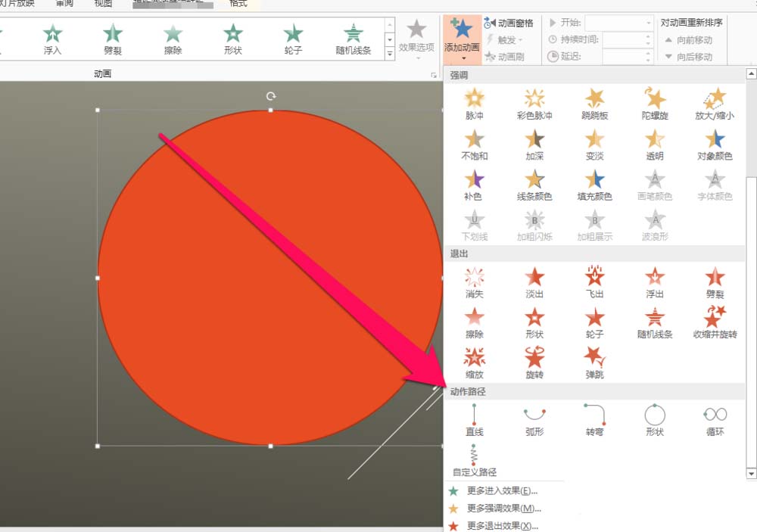The width and height of the screenshot is (757, 532).
Task: Choose the 轮子 exit effect
Action: pyautogui.click(x=595, y=322)
